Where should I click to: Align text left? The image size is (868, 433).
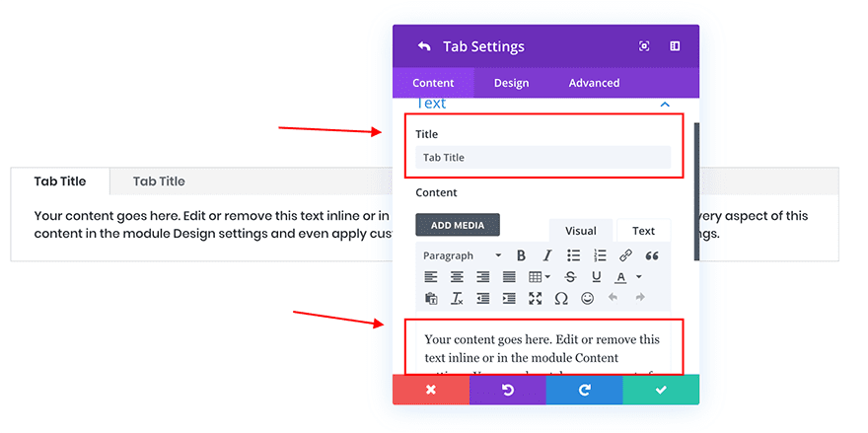click(431, 277)
